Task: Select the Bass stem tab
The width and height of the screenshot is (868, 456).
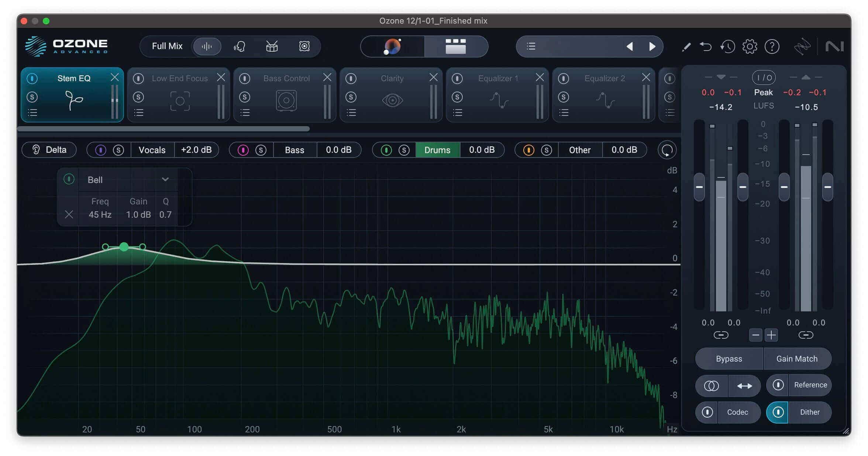Action: (295, 150)
